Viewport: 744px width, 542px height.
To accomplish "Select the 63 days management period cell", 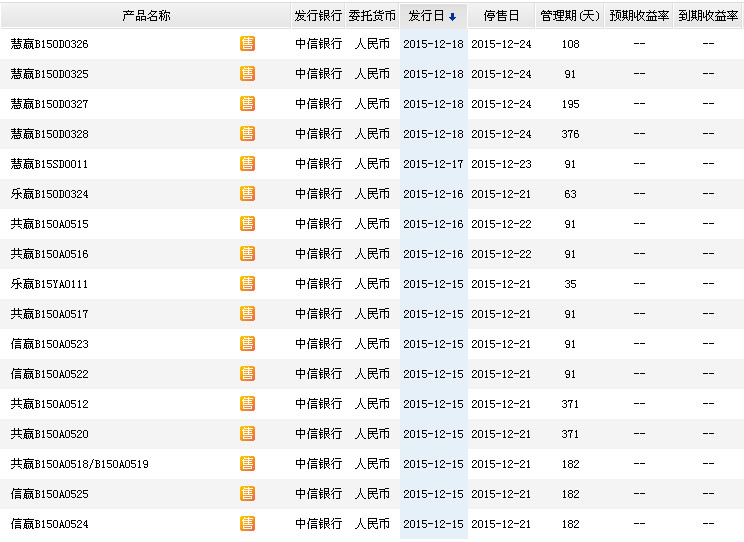I will 570,194.
